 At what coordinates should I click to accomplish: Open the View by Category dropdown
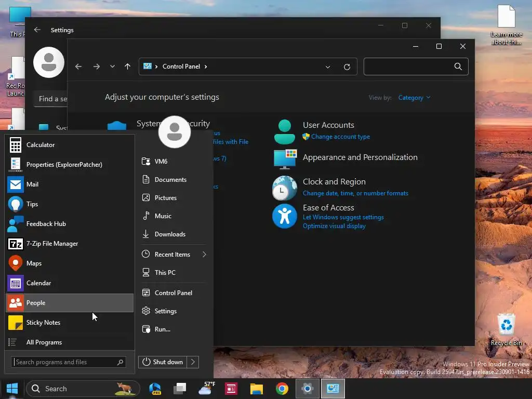414,98
